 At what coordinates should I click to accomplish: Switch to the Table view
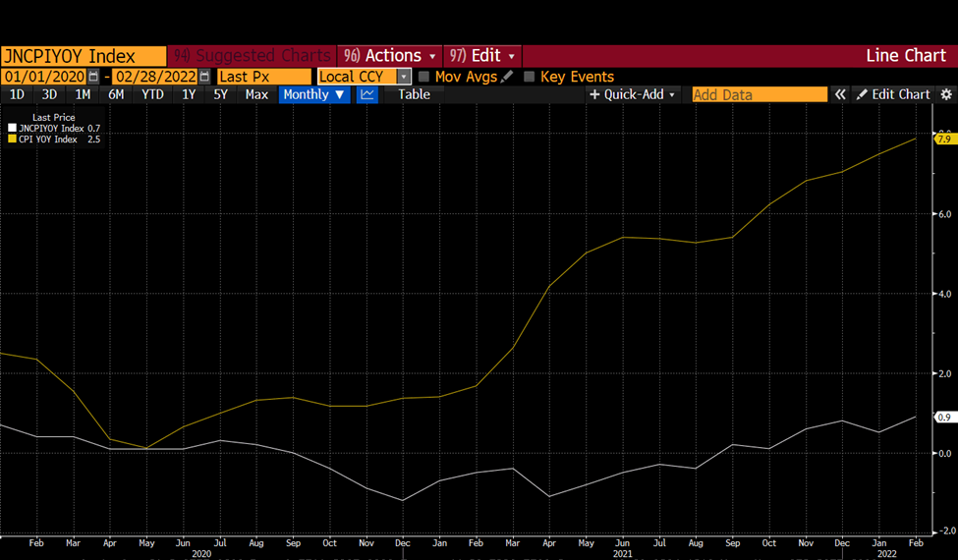point(414,94)
